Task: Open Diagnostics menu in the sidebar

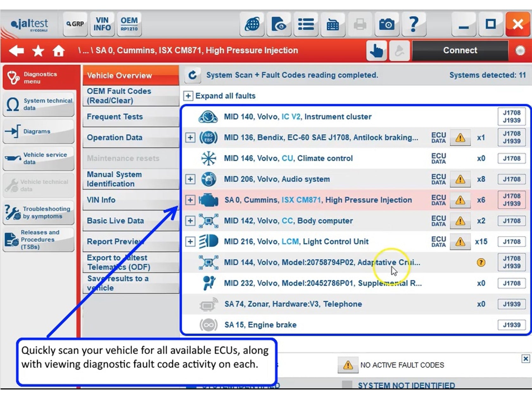Action: click(x=40, y=78)
